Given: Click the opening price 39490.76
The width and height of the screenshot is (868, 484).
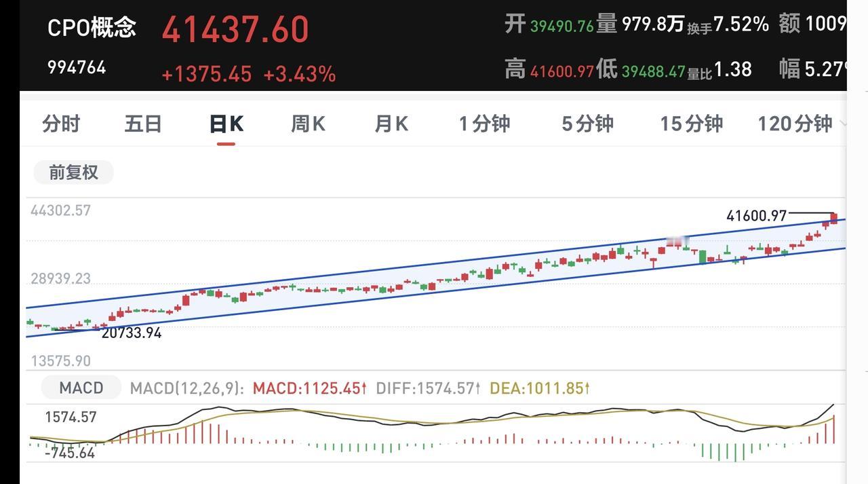Looking at the screenshot, I should click(561, 26).
